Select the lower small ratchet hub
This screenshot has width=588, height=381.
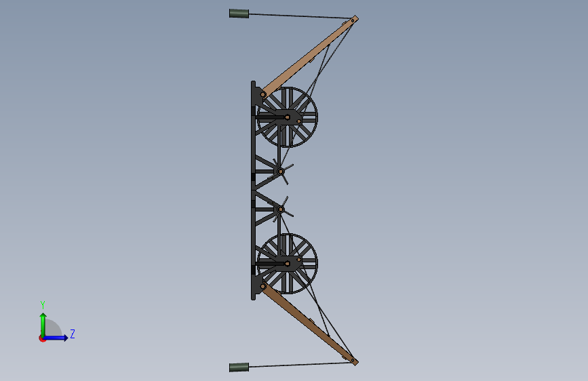[281, 209]
